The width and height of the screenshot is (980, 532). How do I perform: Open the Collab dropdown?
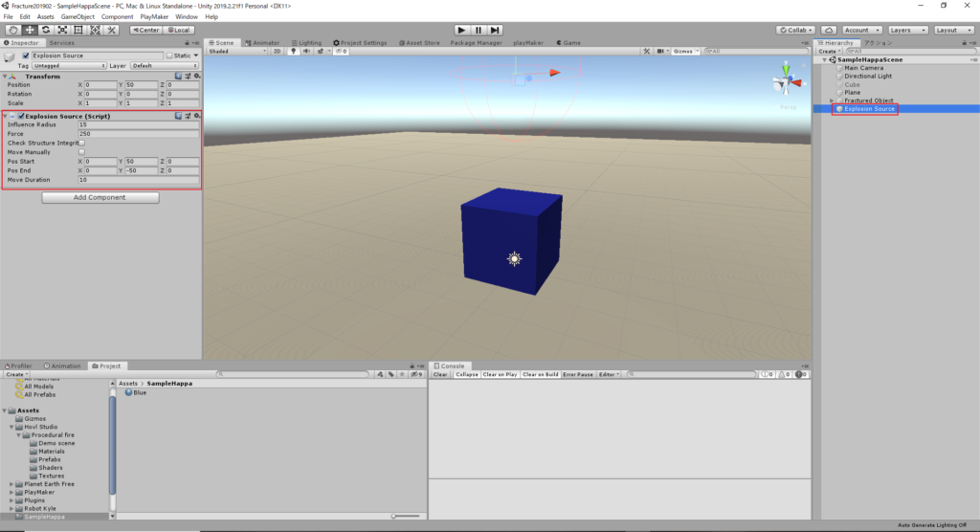tap(795, 30)
